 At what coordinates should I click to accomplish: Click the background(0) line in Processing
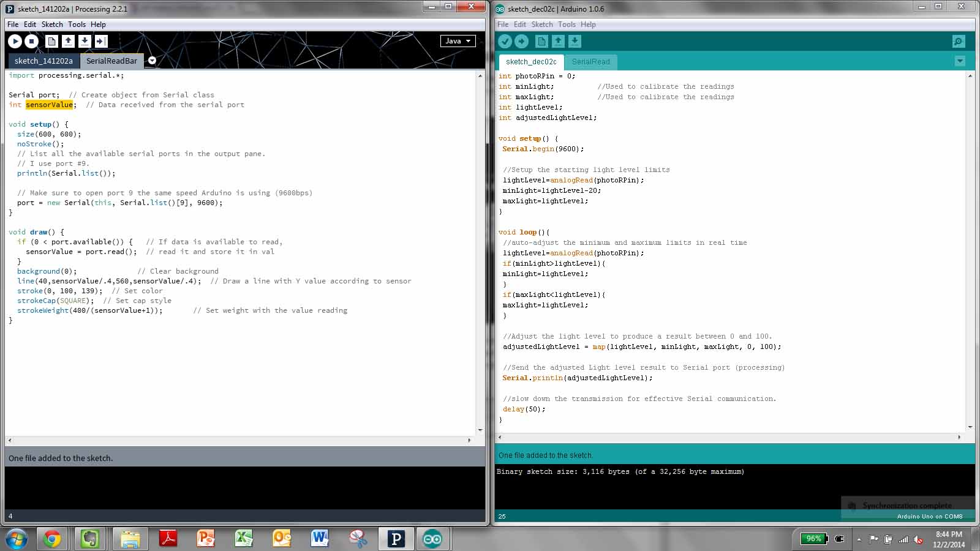click(x=47, y=271)
